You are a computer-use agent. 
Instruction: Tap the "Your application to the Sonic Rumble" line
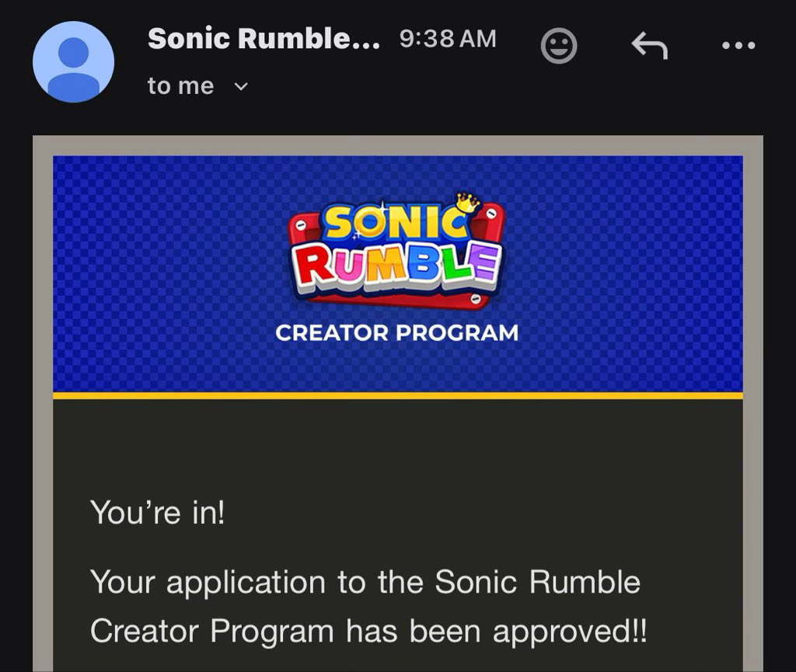coord(365,582)
